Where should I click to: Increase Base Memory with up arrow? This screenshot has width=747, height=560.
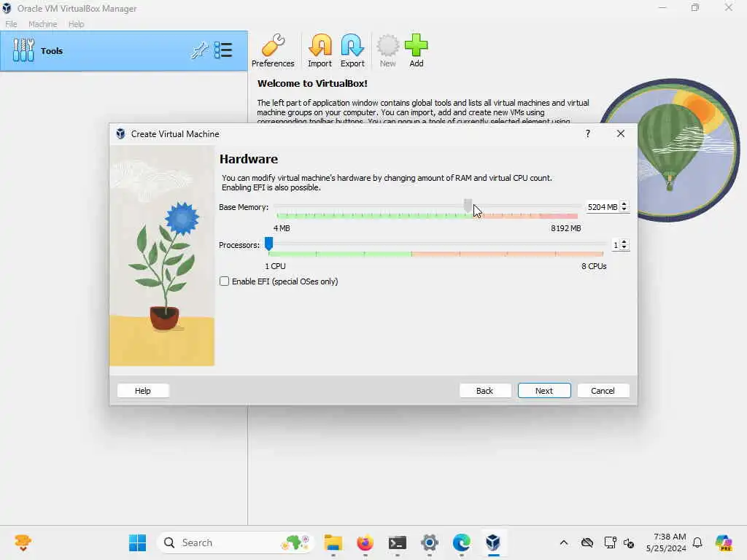(x=624, y=204)
